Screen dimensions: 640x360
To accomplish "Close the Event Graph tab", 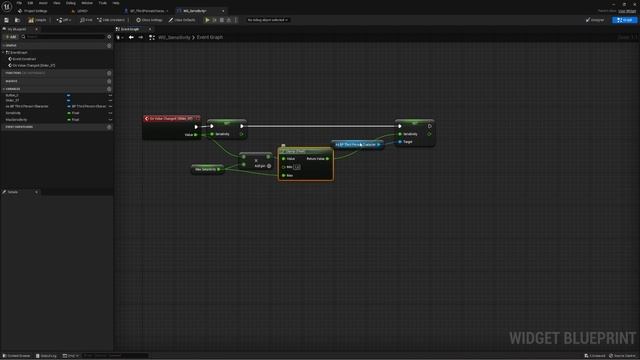I will (150, 29).
